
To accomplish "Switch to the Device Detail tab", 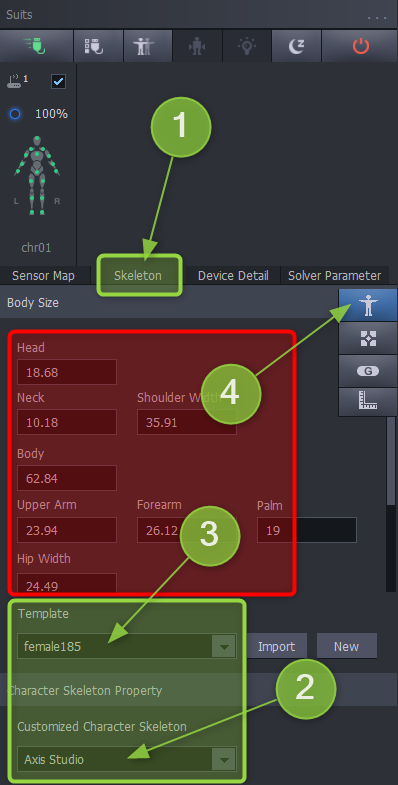I will (233, 275).
